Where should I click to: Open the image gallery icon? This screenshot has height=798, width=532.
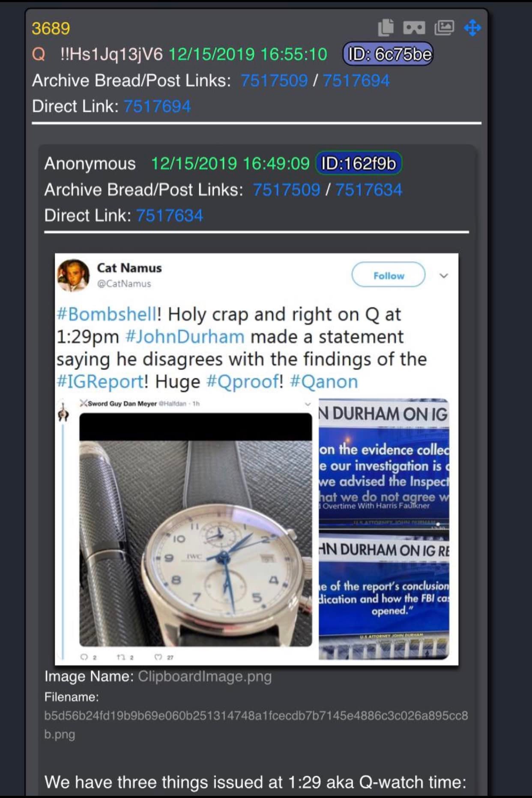(444, 28)
